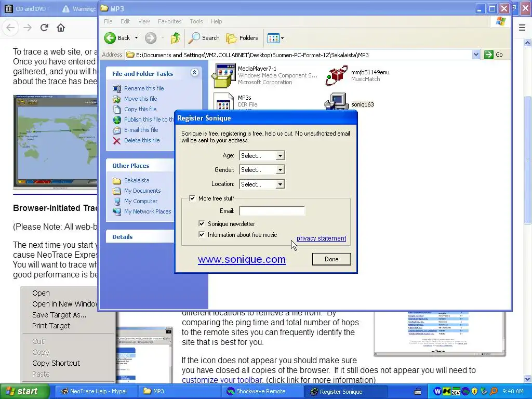Screen dimensions: 532x399
Task: Toggle the Folders pane button
Action: [x=242, y=38]
